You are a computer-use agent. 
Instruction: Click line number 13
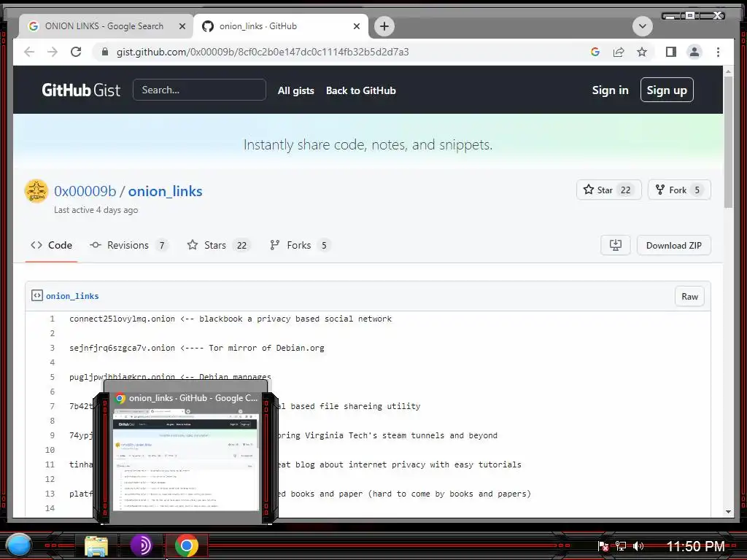[x=50, y=494]
